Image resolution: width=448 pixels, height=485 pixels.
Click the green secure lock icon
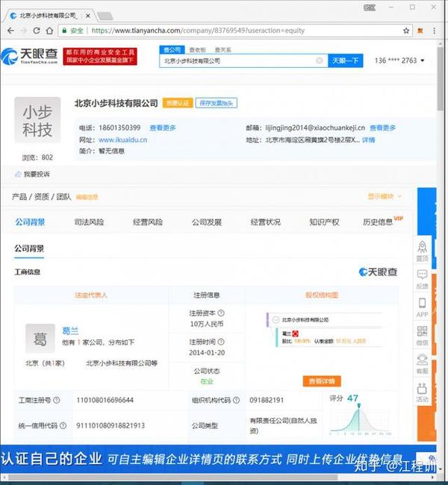64,31
